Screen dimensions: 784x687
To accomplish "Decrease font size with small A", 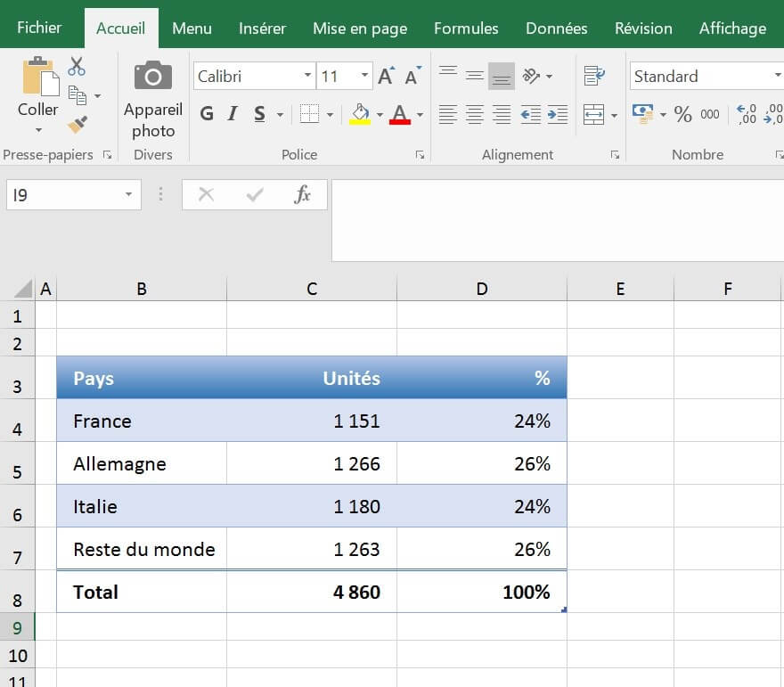I will 412,76.
